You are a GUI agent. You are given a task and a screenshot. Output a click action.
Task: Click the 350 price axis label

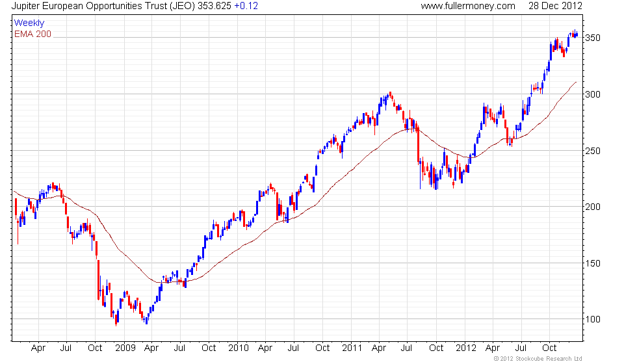[592, 38]
